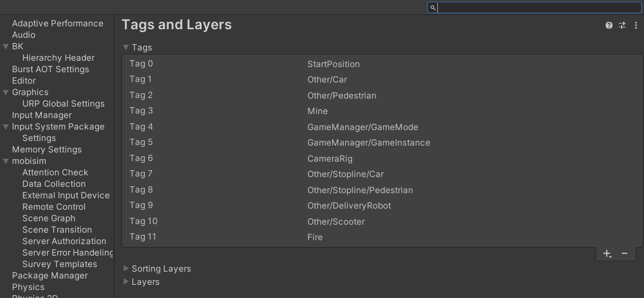Collapse the mobisim tree node

[x=6, y=161]
